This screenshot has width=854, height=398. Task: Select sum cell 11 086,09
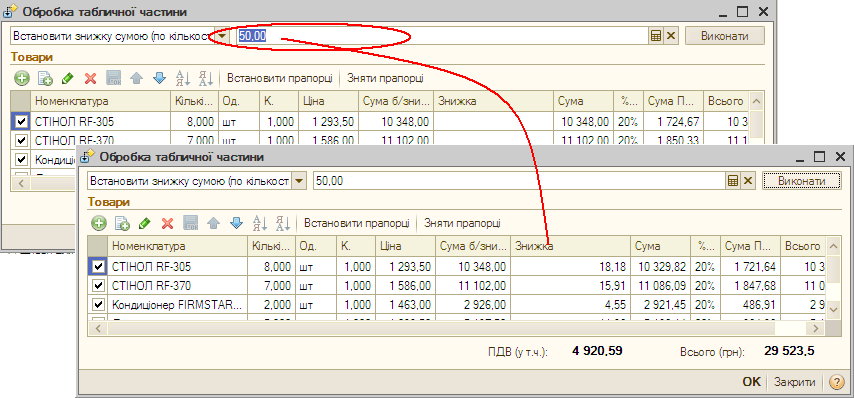click(x=660, y=285)
